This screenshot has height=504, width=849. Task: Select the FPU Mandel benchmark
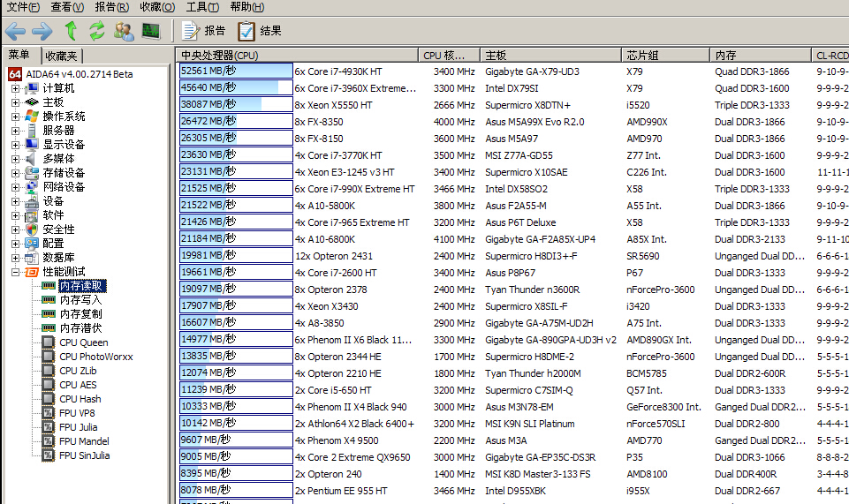tap(84, 440)
